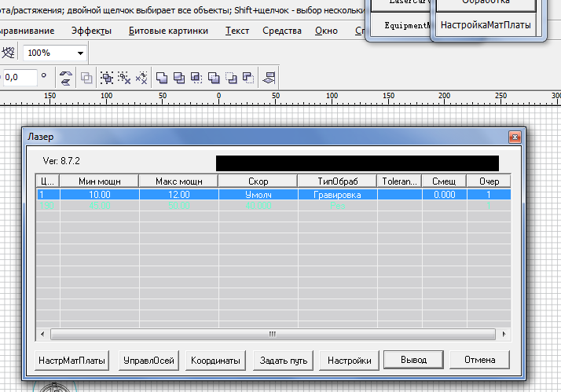561x392 pixels.
Task: Click the Combine objects icon
Action: tap(86, 78)
